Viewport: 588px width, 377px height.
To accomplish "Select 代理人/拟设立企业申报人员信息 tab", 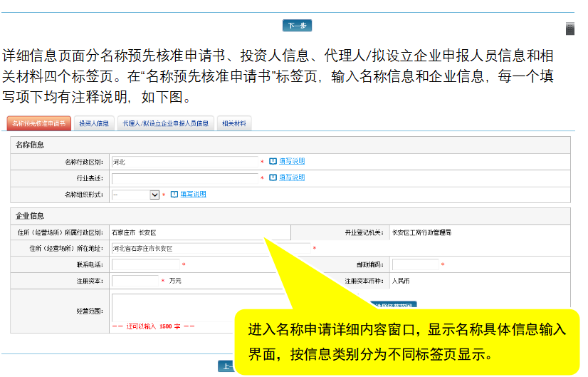I will point(164,123).
